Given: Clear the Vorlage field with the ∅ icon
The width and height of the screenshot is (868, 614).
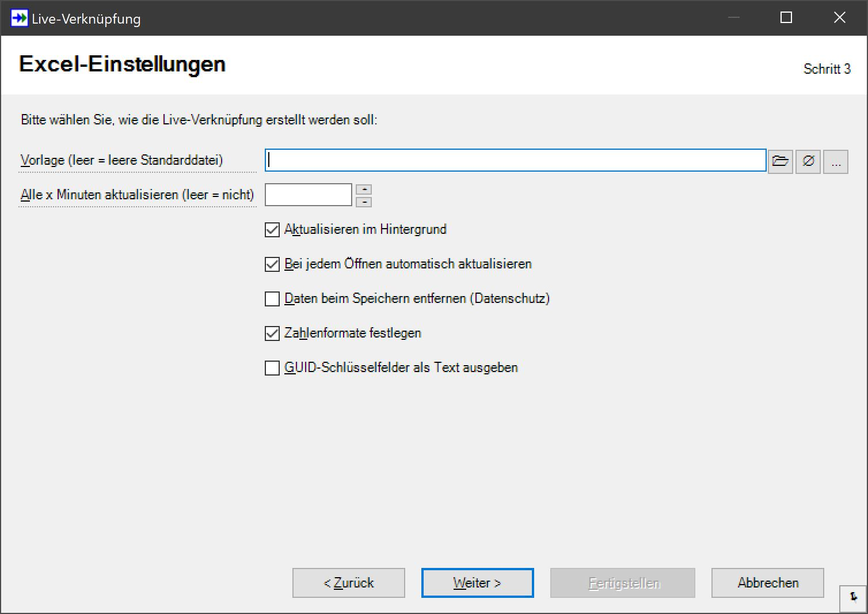Looking at the screenshot, I should click(808, 161).
